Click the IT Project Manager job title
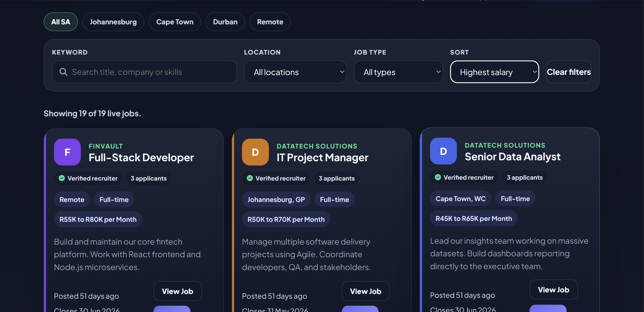 pos(323,158)
